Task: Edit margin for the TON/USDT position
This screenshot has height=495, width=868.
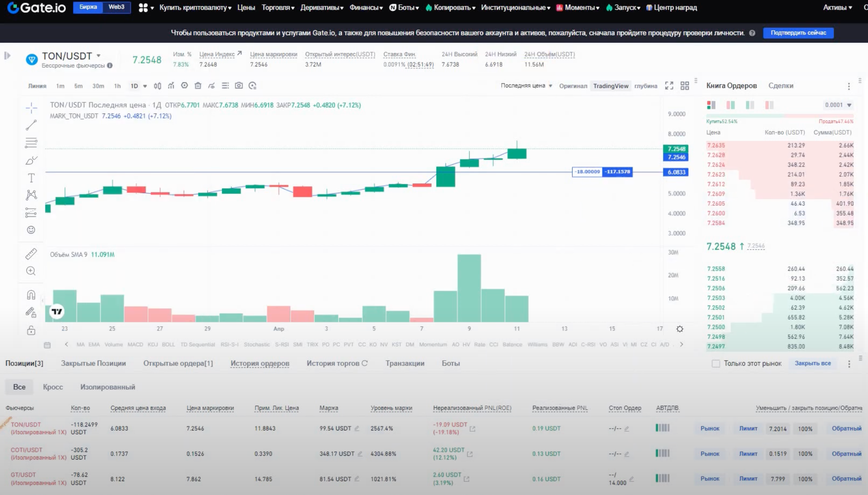Action: [357, 428]
